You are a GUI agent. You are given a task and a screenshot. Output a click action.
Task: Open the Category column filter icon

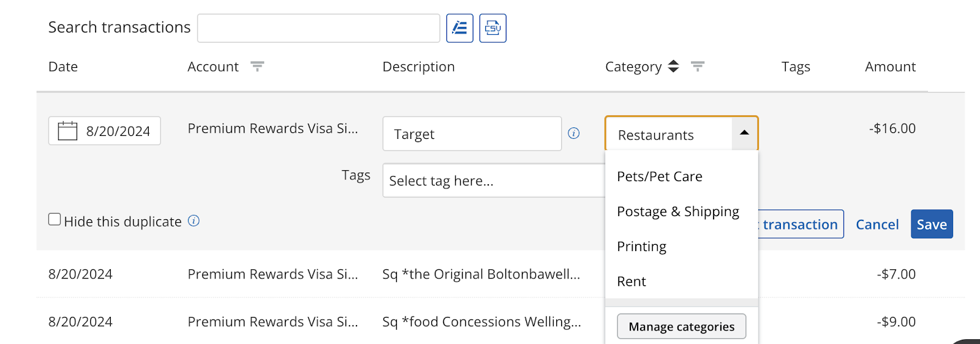(x=698, y=66)
